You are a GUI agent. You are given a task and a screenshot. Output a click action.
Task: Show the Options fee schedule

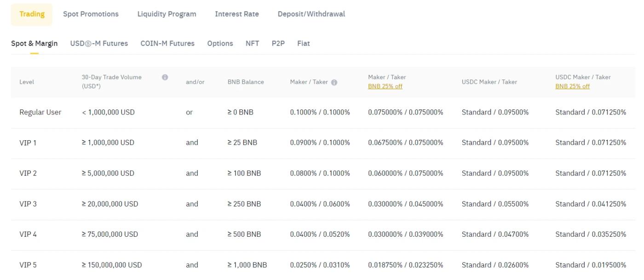coord(220,43)
